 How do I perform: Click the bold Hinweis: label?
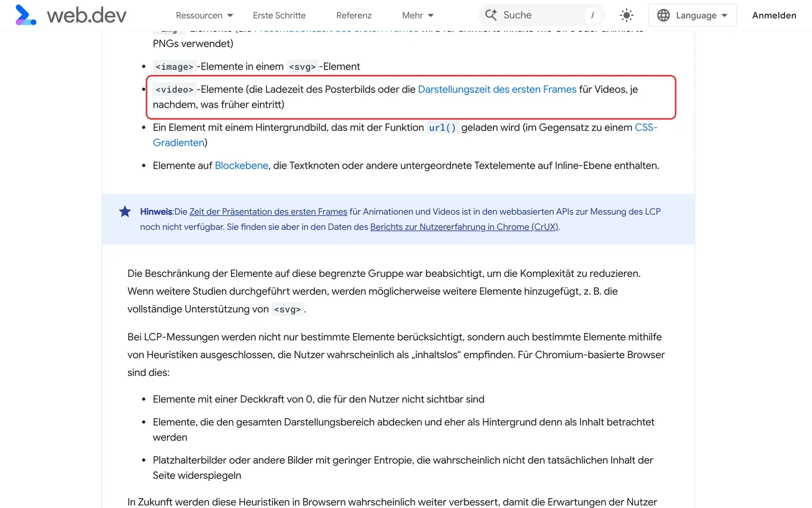tap(157, 212)
